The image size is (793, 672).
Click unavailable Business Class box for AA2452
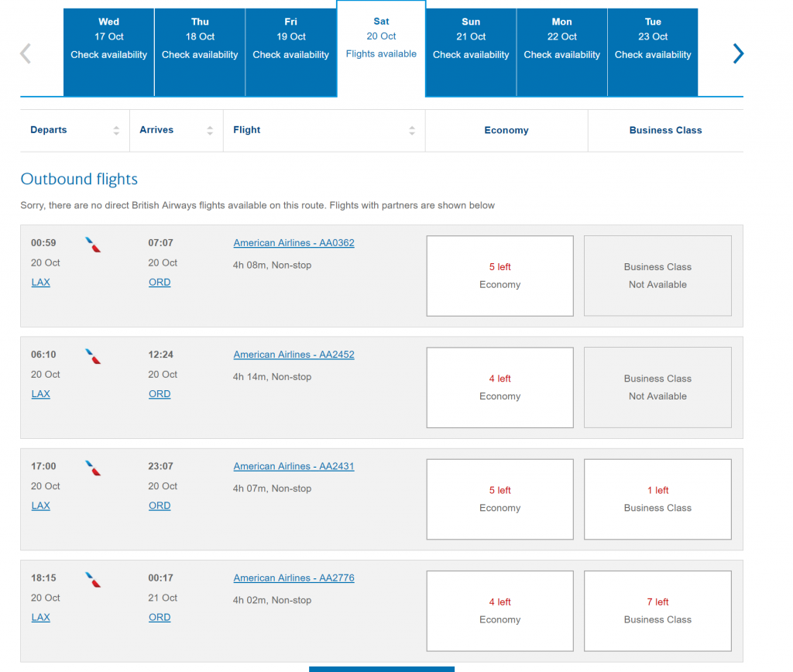pyautogui.click(x=657, y=387)
